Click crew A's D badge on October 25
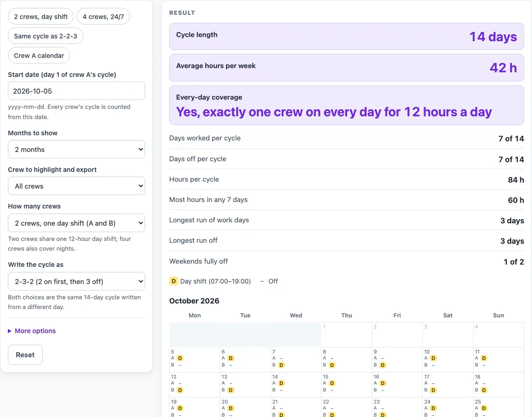This screenshot has width=532, height=417. (484, 408)
